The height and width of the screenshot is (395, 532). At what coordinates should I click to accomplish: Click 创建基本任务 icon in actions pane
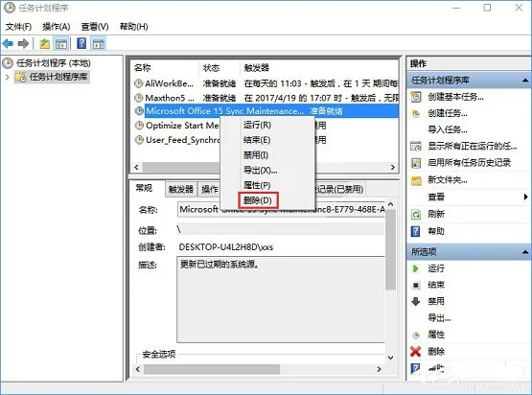pos(416,97)
